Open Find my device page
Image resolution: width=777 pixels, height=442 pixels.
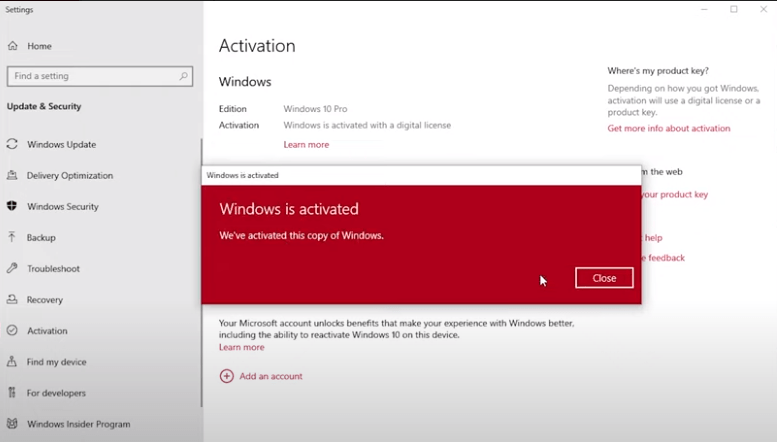57,362
